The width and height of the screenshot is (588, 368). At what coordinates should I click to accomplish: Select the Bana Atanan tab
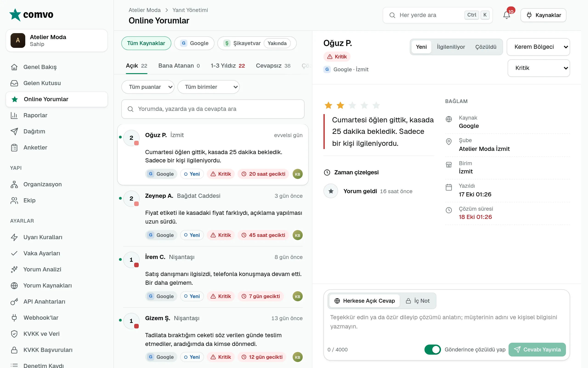point(179,66)
